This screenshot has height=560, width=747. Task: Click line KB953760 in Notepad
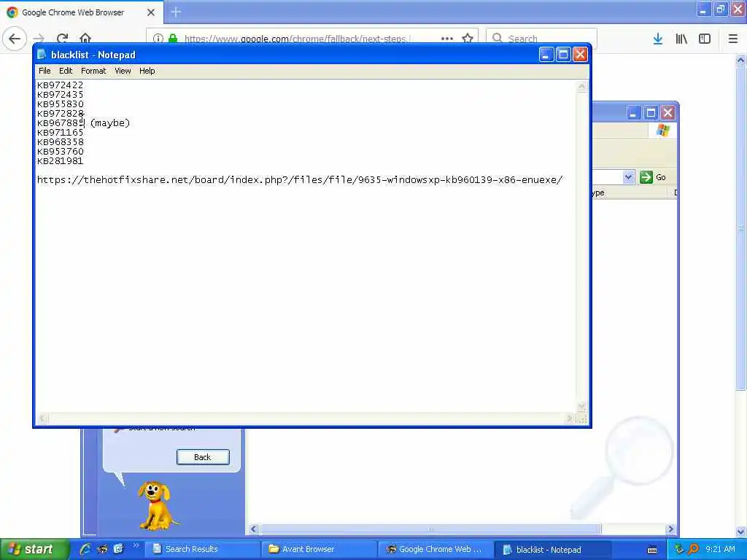[60, 152]
